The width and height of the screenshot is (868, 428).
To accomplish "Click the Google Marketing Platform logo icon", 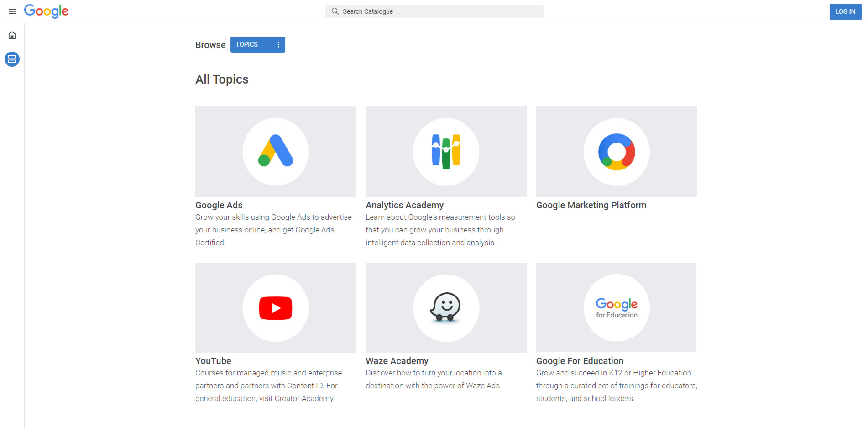I will [x=617, y=152].
